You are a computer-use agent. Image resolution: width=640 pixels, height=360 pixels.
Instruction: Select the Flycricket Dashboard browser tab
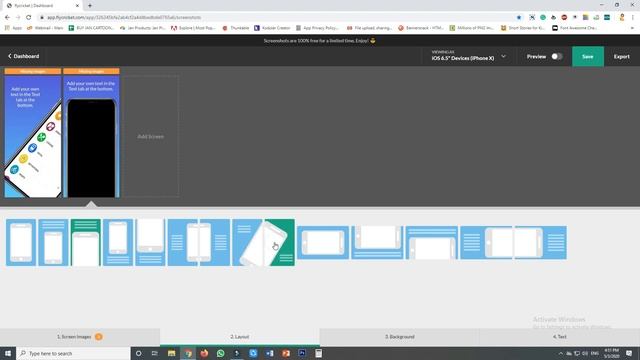pyautogui.click(x=42, y=5)
